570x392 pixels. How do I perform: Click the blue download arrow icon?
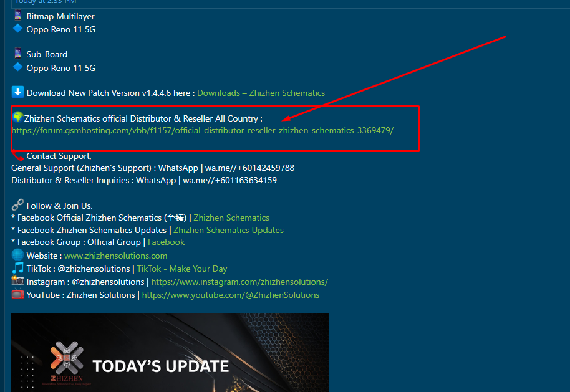click(17, 92)
